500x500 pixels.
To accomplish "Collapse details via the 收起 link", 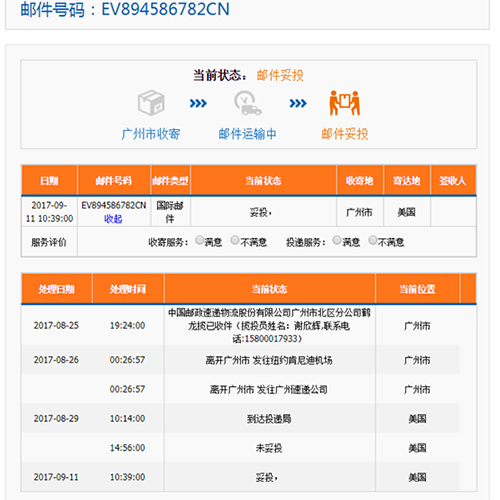I will tap(113, 219).
